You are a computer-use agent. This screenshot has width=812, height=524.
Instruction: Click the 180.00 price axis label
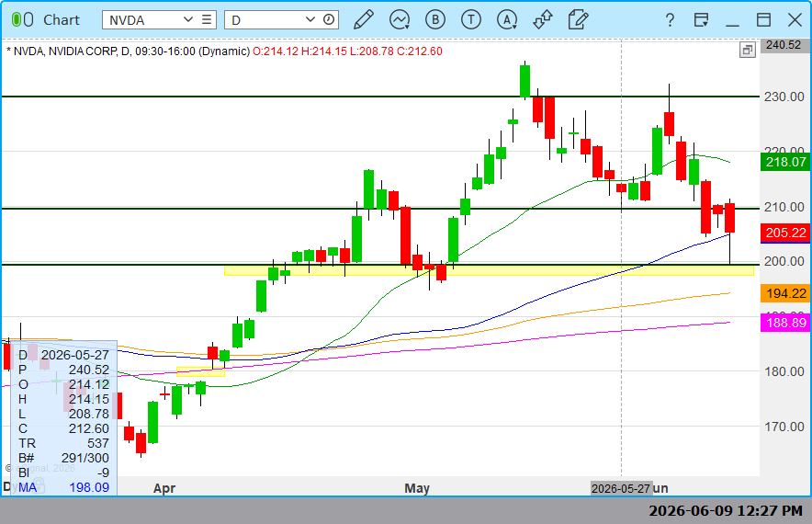pyautogui.click(x=784, y=371)
